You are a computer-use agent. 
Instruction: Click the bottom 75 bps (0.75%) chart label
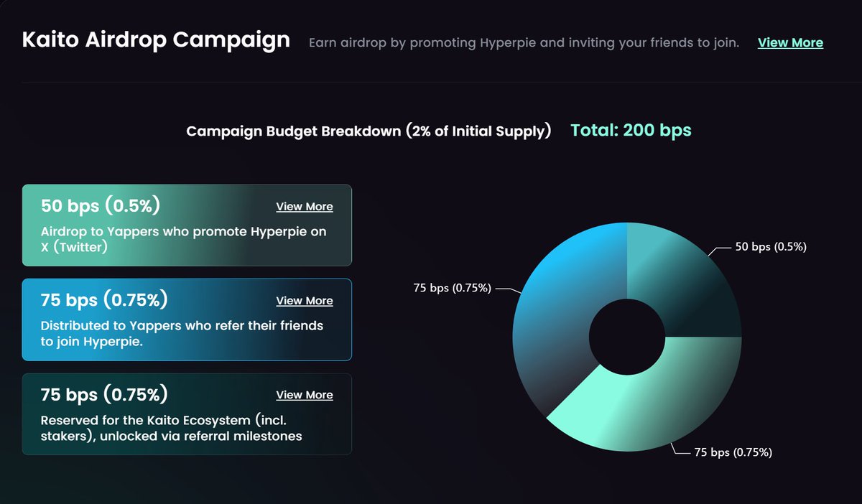(x=733, y=452)
